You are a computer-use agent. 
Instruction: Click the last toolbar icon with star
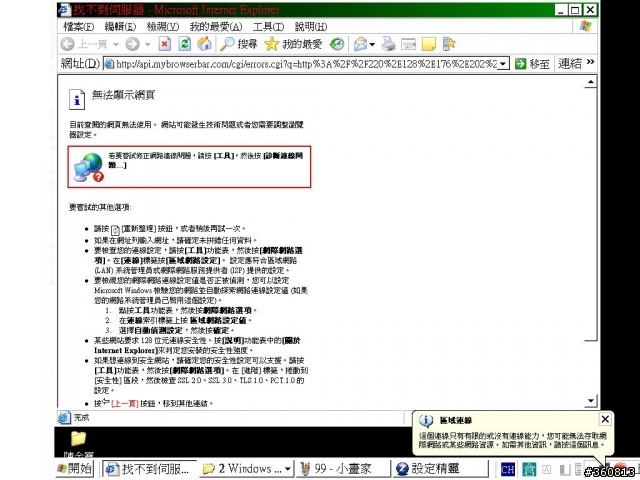pyautogui.click(x=449, y=44)
